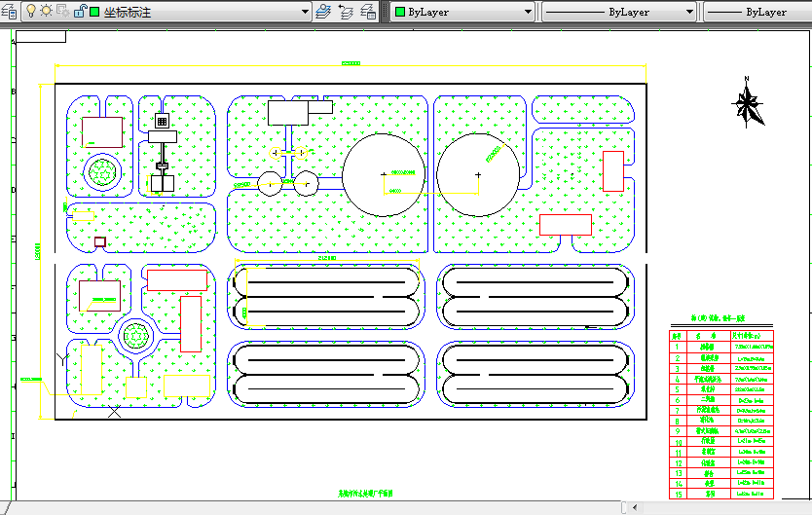
Task: Select the large right circular tank
Action: point(477,174)
